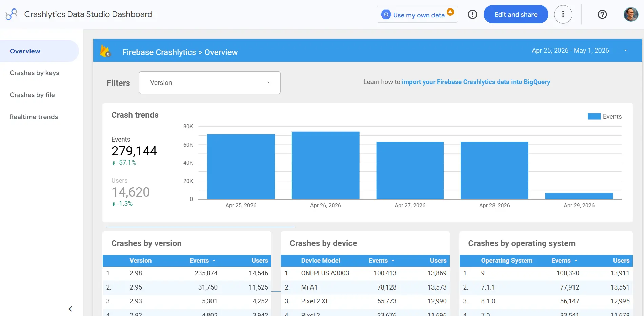
Task: Select operating system 9 row
Action: [x=546, y=273]
